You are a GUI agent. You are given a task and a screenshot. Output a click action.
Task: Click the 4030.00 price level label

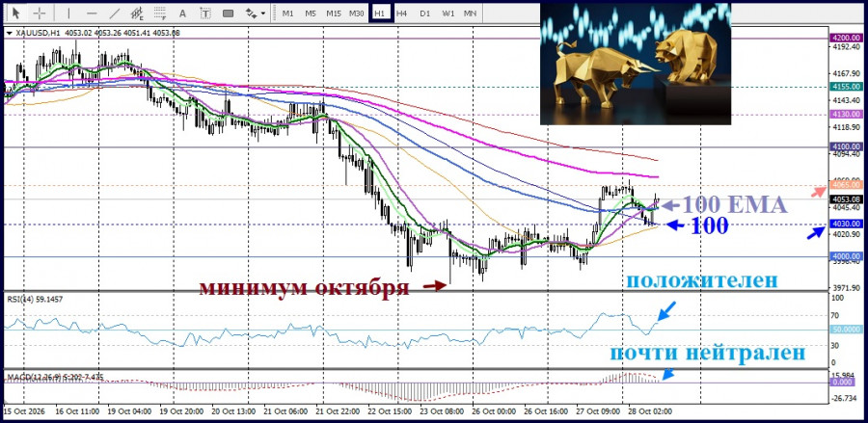coord(847,224)
